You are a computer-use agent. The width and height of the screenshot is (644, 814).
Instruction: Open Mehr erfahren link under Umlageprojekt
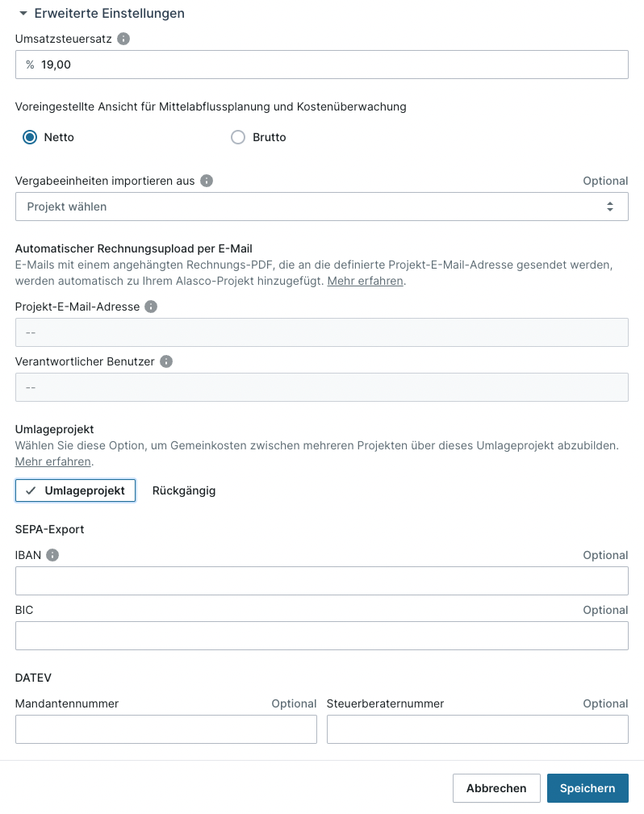coord(52,461)
